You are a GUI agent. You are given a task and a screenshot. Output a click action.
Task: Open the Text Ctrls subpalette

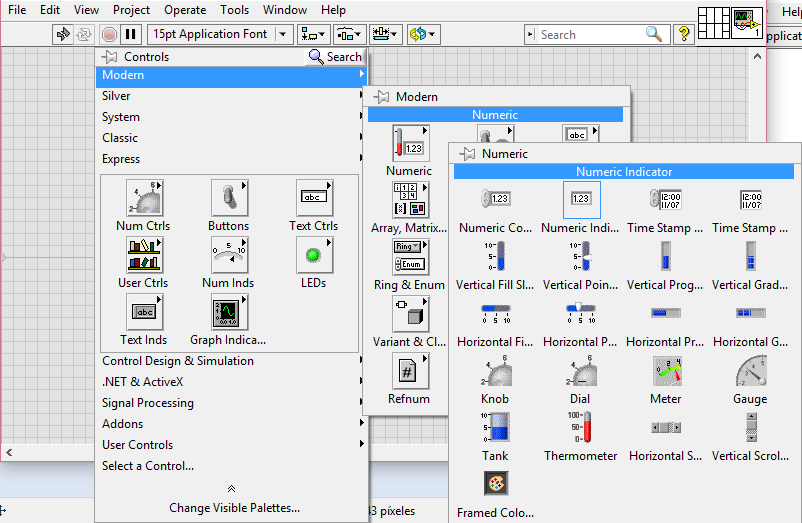(x=314, y=198)
